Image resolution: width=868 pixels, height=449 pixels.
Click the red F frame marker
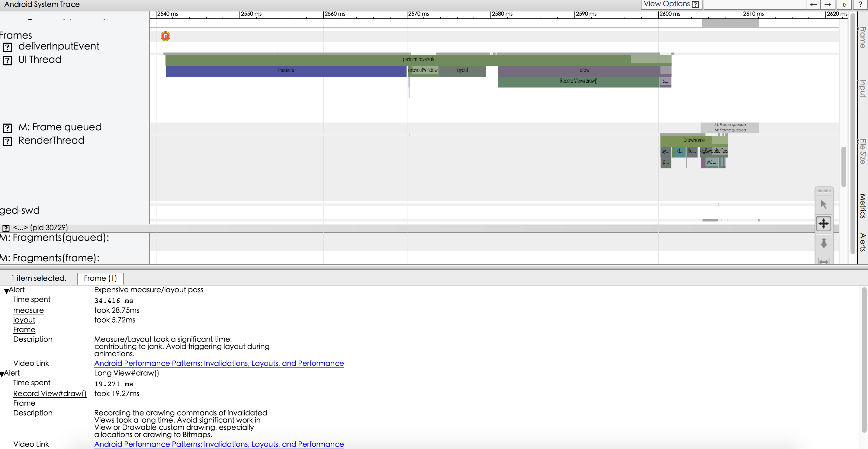coord(166,36)
